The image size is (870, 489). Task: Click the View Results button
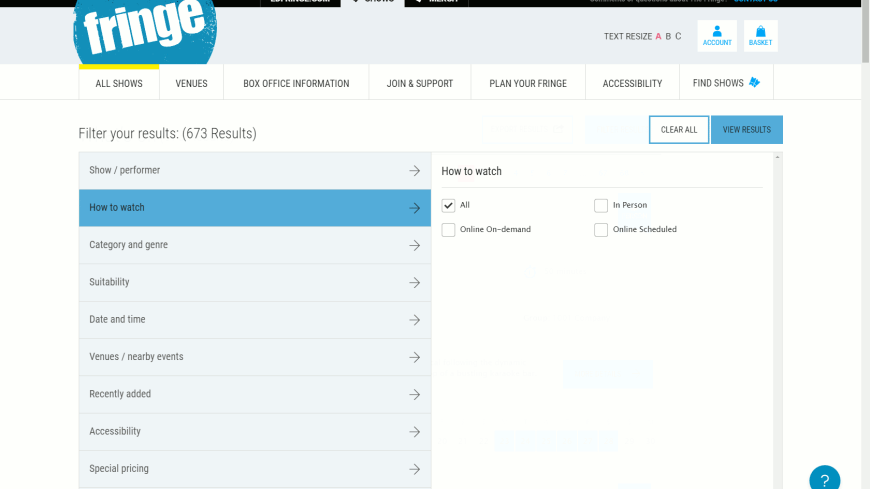[x=747, y=129]
